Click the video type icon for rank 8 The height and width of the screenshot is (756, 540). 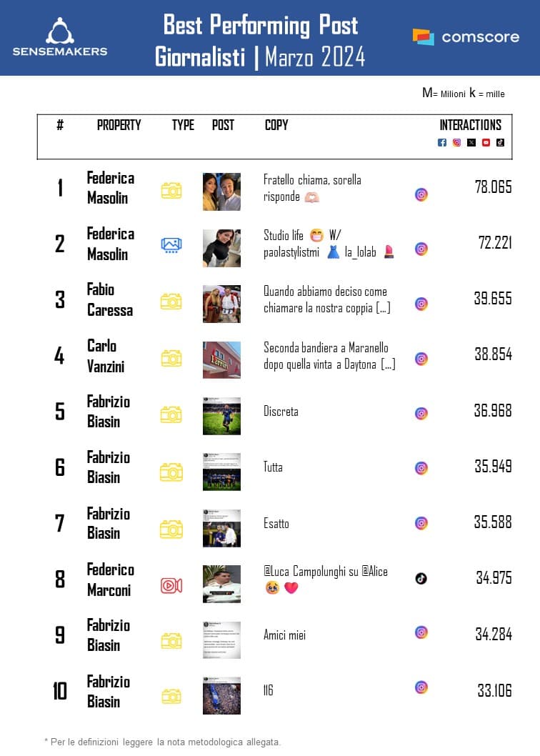(x=171, y=585)
